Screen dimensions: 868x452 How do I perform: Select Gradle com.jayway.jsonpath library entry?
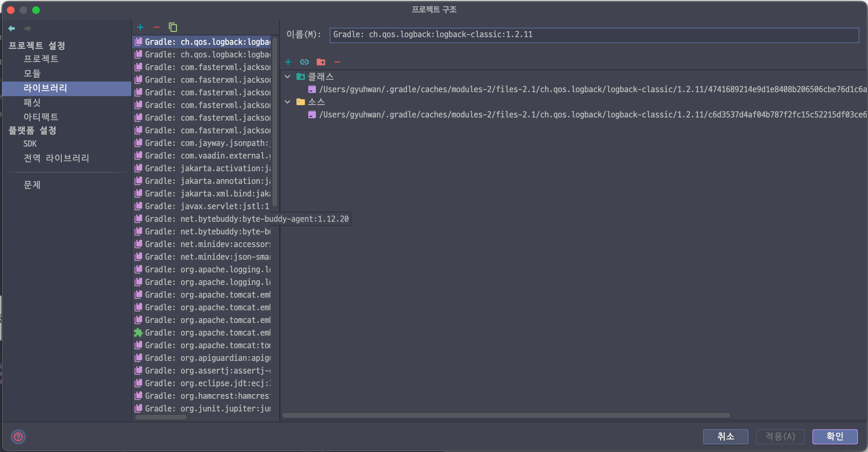pos(207,143)
